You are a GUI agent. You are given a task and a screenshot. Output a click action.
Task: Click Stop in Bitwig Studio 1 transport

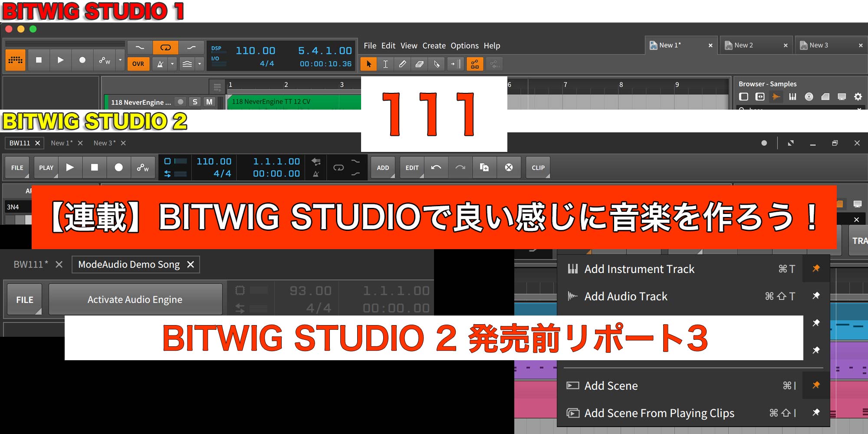click(39, 60)
